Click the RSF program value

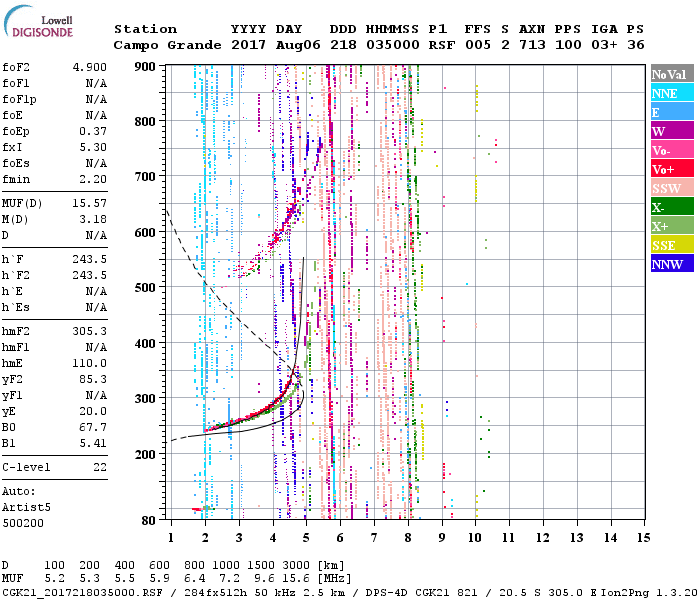click(x=442, y=45)
